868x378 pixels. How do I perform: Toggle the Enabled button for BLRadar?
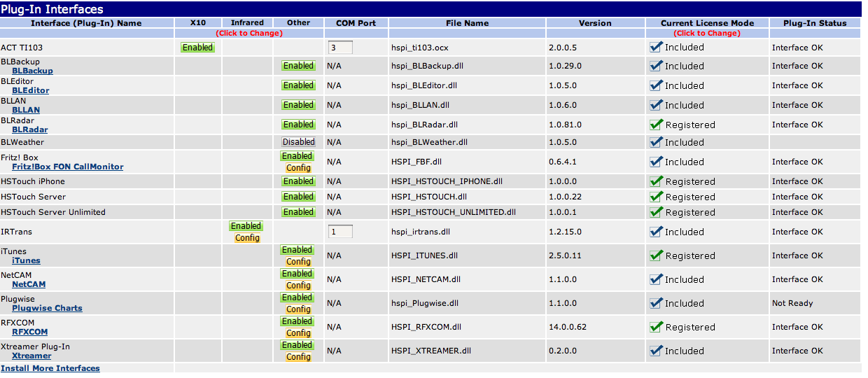click(298, 125)
